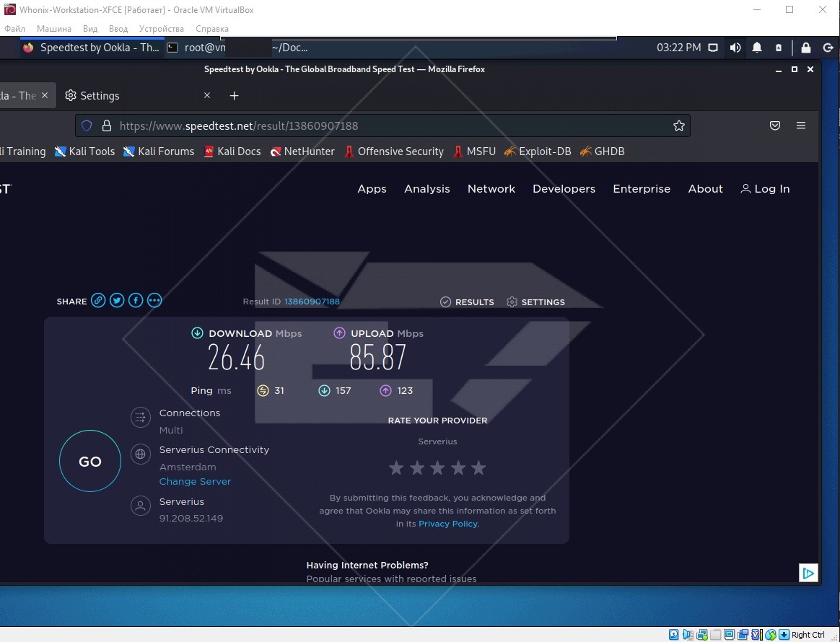
Task: Open the Ввод menu
Action: pos(118,29)
